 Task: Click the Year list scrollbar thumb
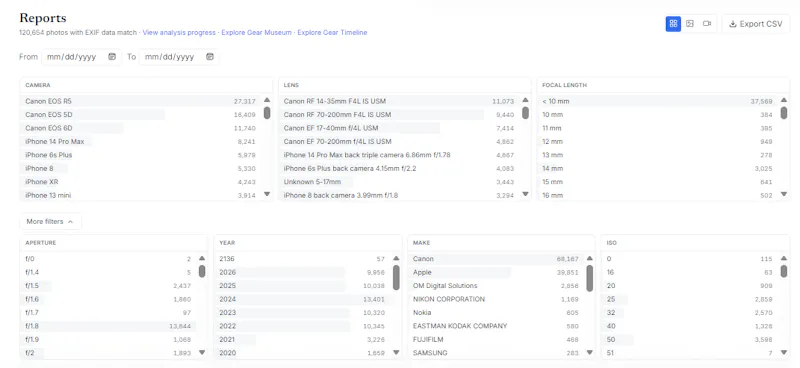pyautogui.click(x=396, y=277)
